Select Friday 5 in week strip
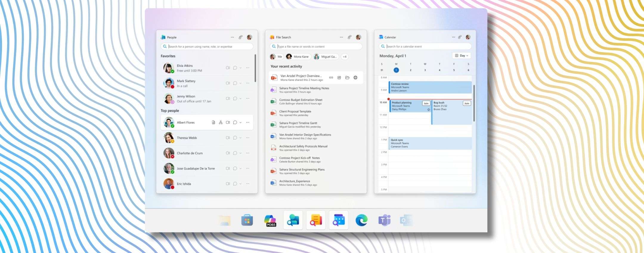Screen dimensions: 644x253 pos(454,70)
